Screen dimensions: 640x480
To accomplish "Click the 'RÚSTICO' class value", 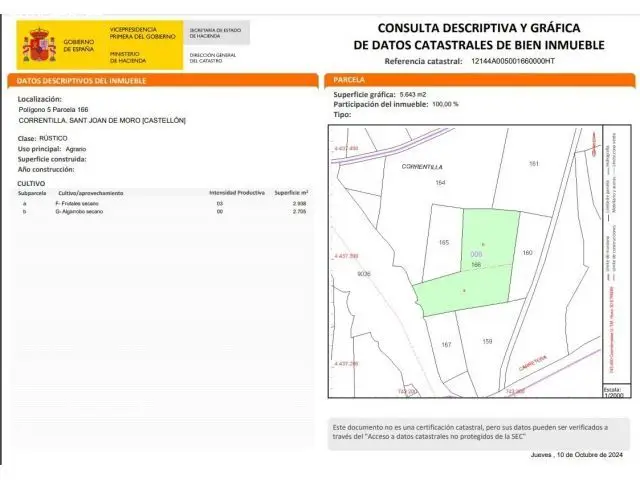I will 53,138.
